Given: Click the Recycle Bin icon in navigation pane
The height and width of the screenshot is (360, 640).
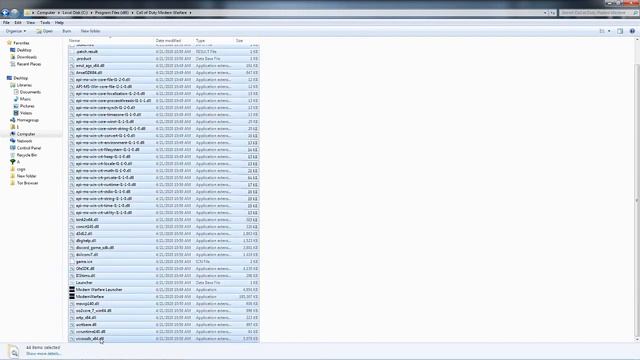Looking at the screenshot, I should tap(13, 155).
